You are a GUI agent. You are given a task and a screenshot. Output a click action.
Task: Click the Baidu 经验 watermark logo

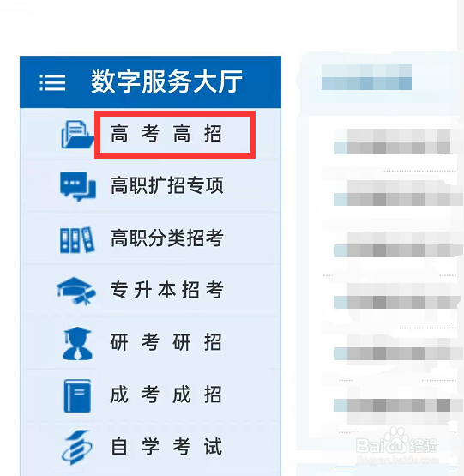click(x=397, y=446)
